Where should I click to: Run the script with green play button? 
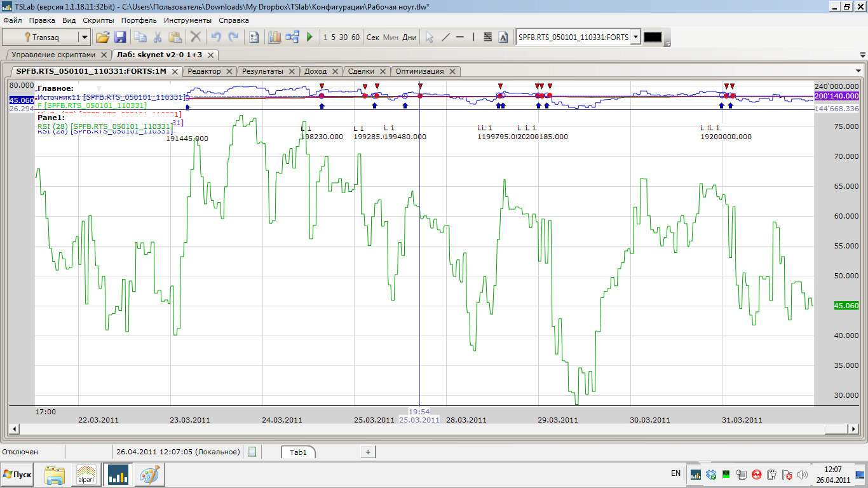coord(309,37)
